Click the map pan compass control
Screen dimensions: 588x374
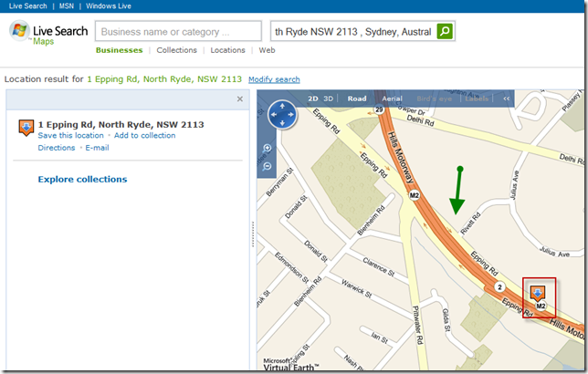point(283,115)
